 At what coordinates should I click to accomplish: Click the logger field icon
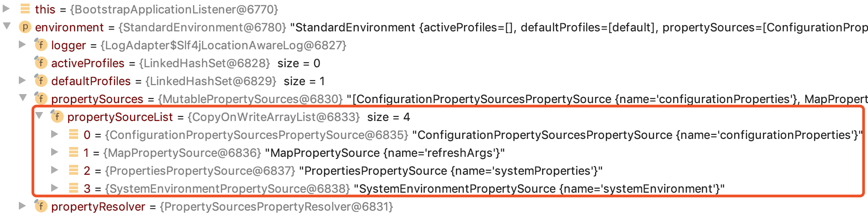(x=41, y=45)
